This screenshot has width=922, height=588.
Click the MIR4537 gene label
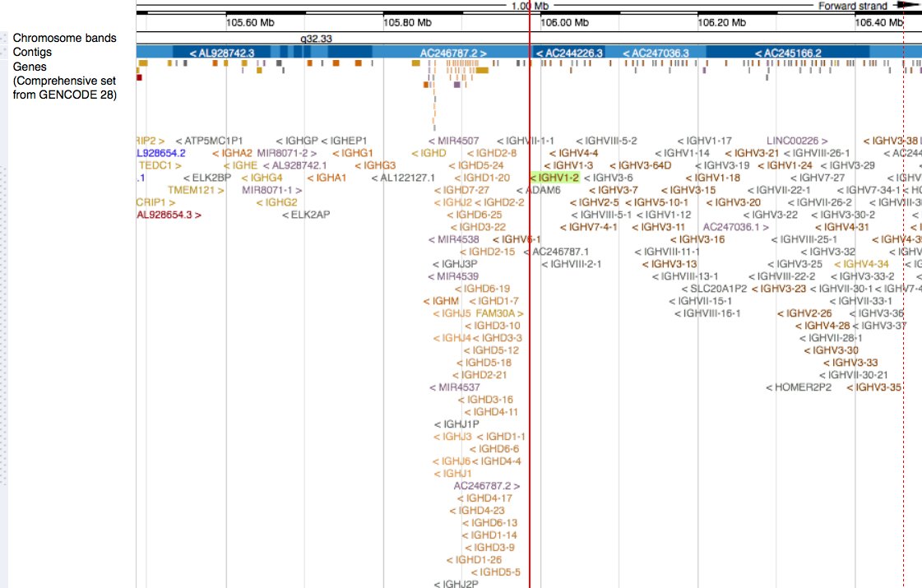455,387
